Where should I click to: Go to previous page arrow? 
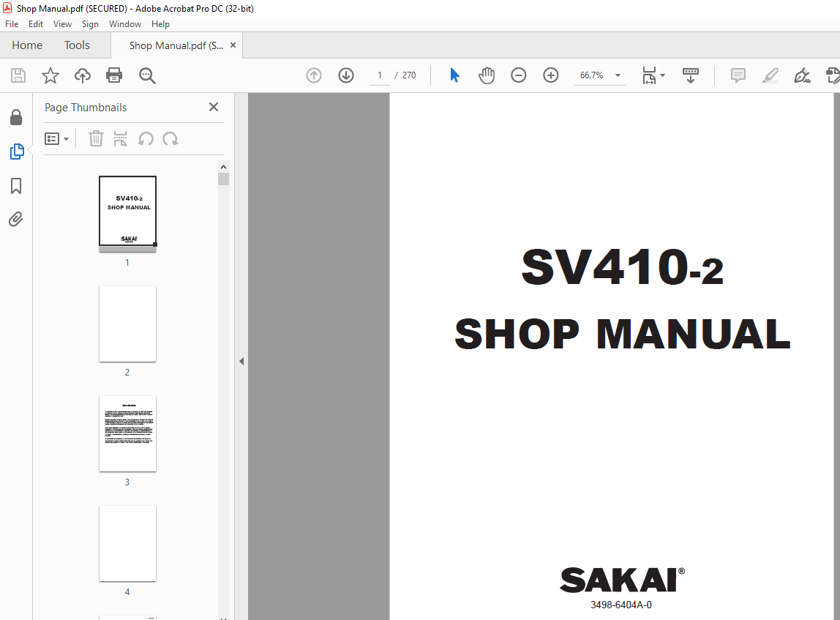tap(314, 75)
